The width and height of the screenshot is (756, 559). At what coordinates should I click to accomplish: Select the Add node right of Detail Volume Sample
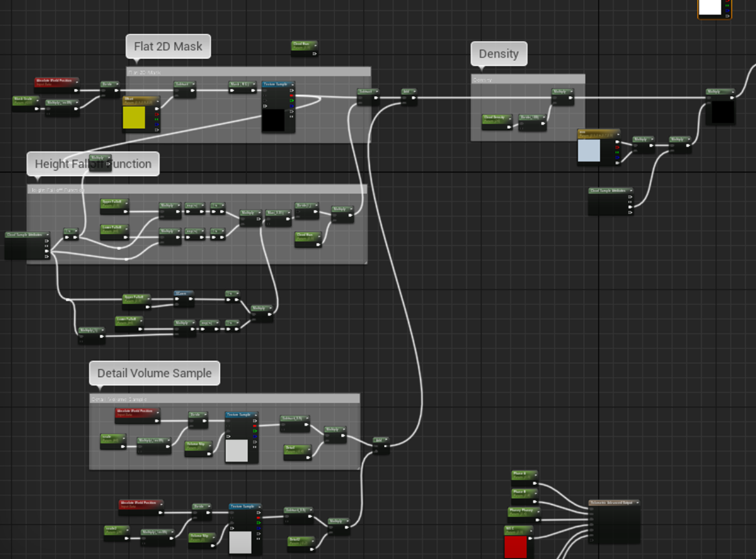pos(381,445)
